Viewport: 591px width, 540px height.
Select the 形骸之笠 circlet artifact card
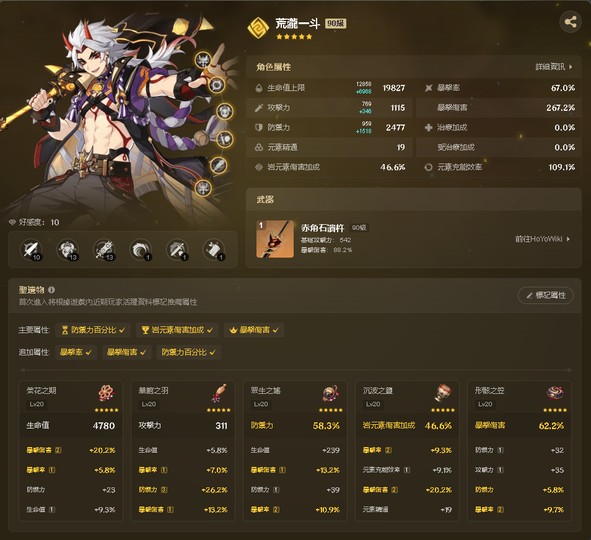(x=519, y=451)
